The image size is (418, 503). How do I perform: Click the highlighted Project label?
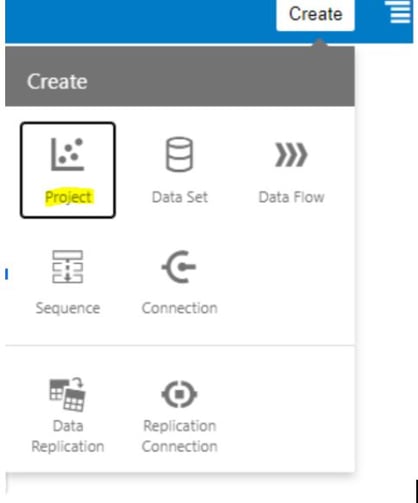click(68, 197)
